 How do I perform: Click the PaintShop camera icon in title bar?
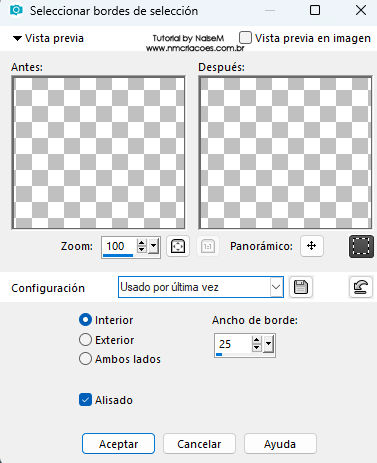pos(16,10)
